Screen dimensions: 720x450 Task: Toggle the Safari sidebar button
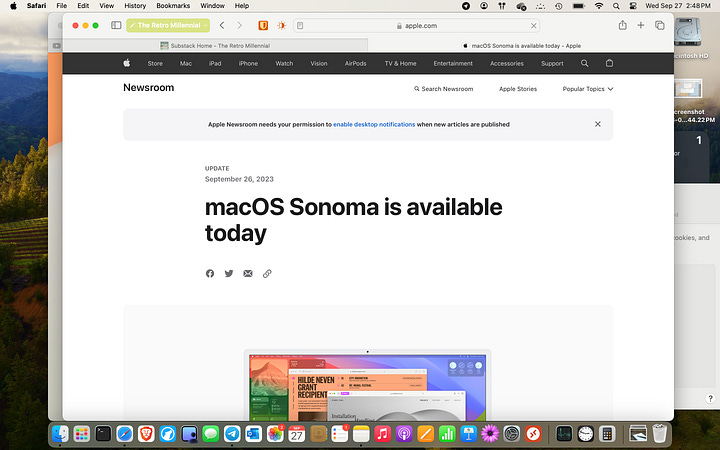pos(116,25)
